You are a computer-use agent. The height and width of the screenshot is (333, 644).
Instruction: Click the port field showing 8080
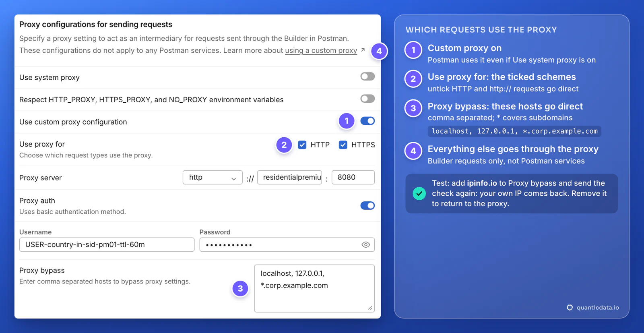[x=353, y=178]
